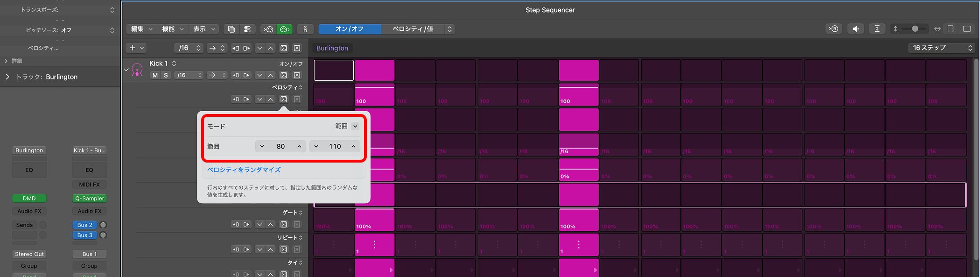The image size is (980, 277).
Task: Click the clear pattern X icon in top row
Action: point(297,48)
